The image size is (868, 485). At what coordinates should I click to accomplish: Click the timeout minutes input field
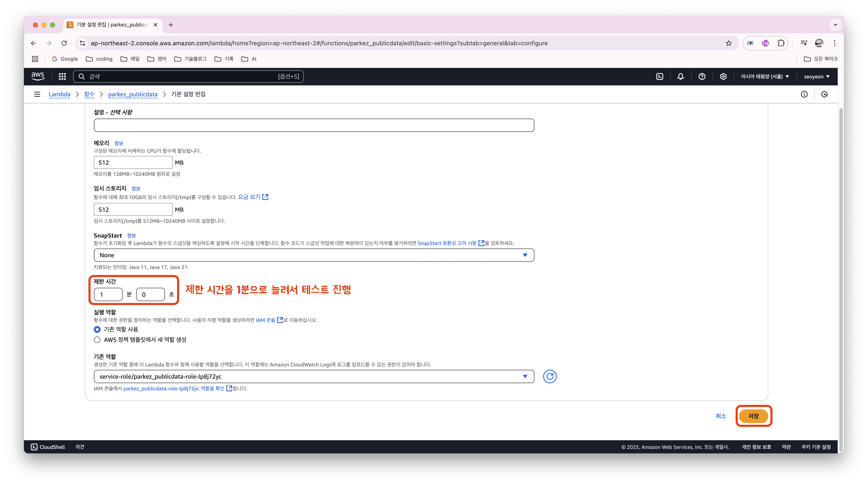tap(108, 295)
